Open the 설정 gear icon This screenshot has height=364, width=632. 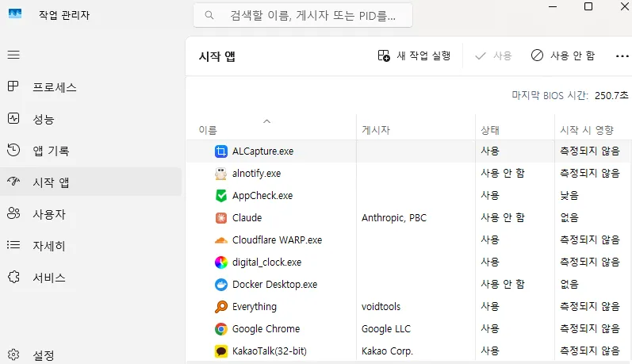[13, 354]
